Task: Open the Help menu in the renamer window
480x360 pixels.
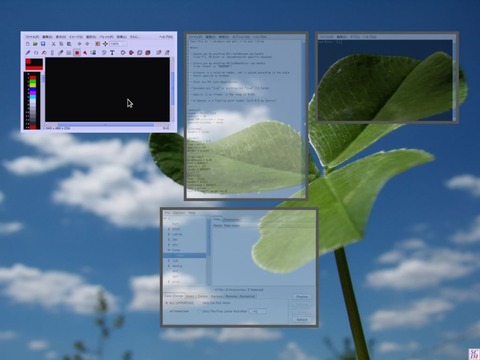Action: (192, 213)
